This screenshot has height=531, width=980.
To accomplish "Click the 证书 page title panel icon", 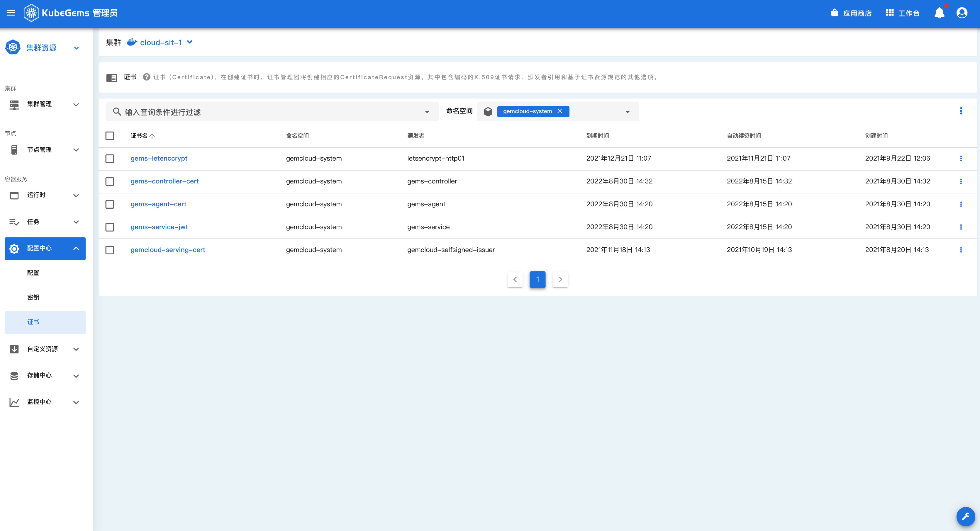I will [x=111, y=78].
